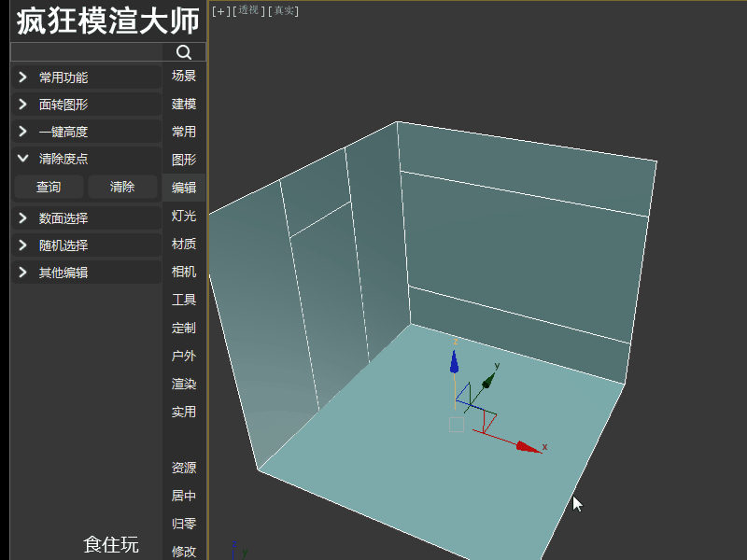
Task: Click the 清除 button
Action: tap(123, 187)
